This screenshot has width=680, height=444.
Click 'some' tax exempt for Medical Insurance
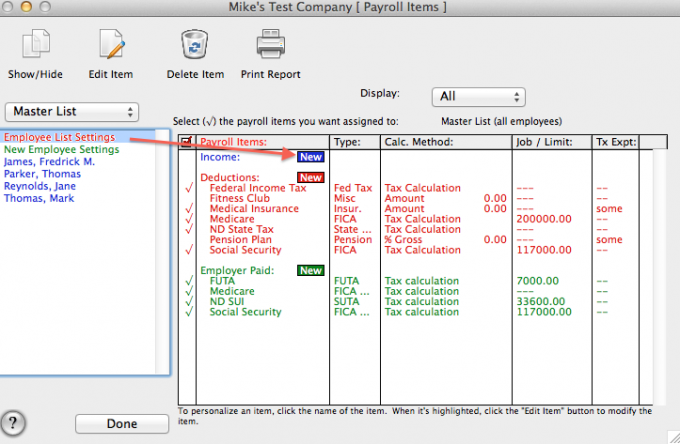[x=609, y=209]
